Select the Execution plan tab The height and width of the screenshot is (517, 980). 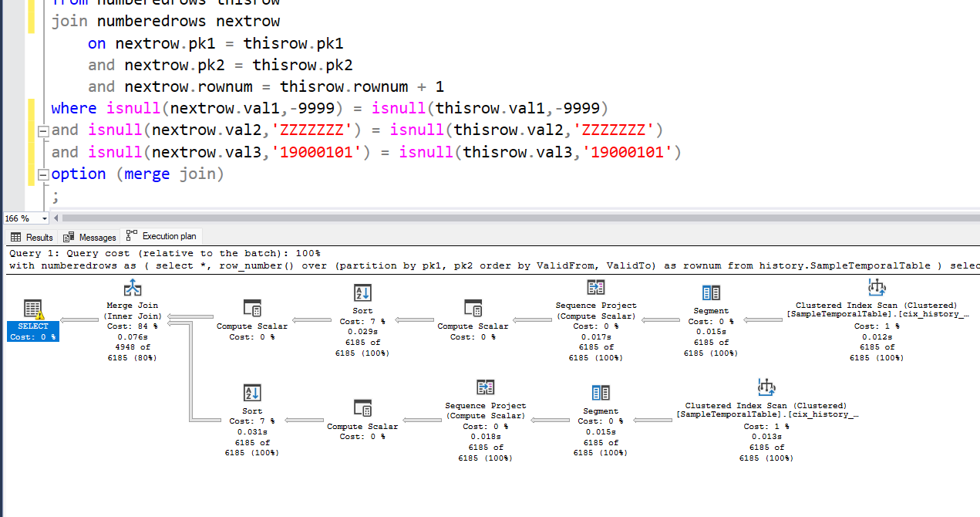[162, 236]
